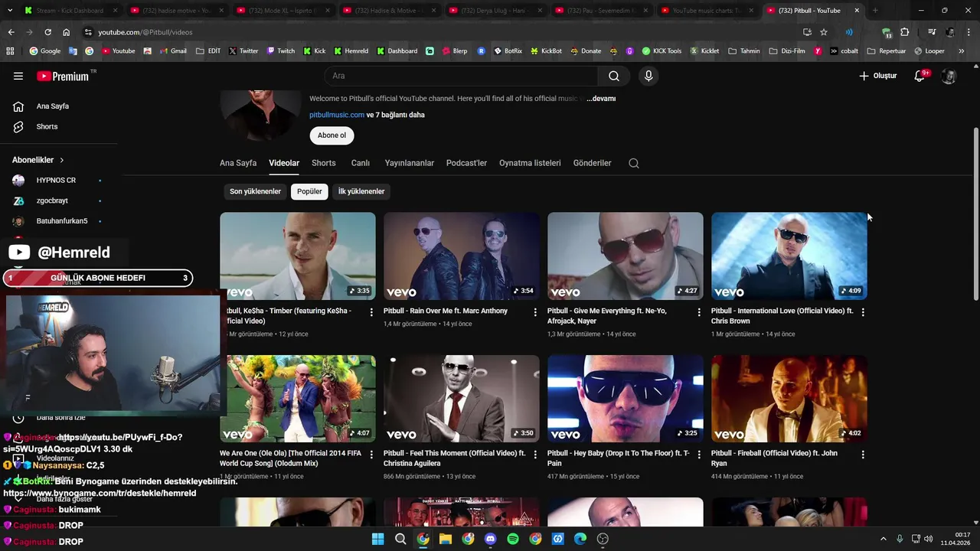Open the Timber video thumbnail

(298, 256)
